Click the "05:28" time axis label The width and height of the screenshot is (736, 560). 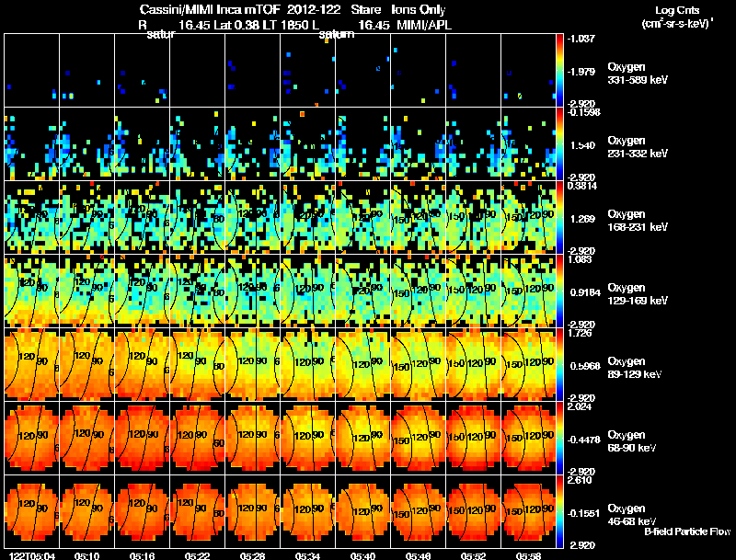(252, 556)
